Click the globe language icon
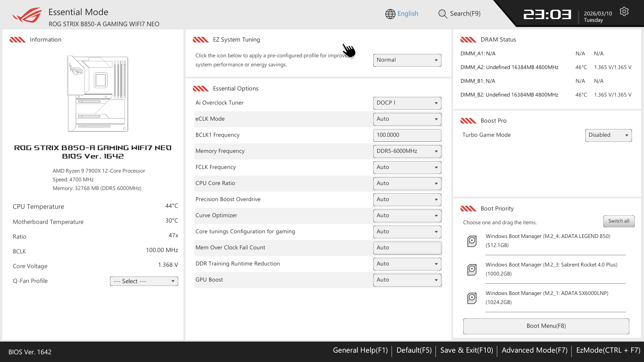The width and height of the screenshot is (644, 362). [390, 14]
